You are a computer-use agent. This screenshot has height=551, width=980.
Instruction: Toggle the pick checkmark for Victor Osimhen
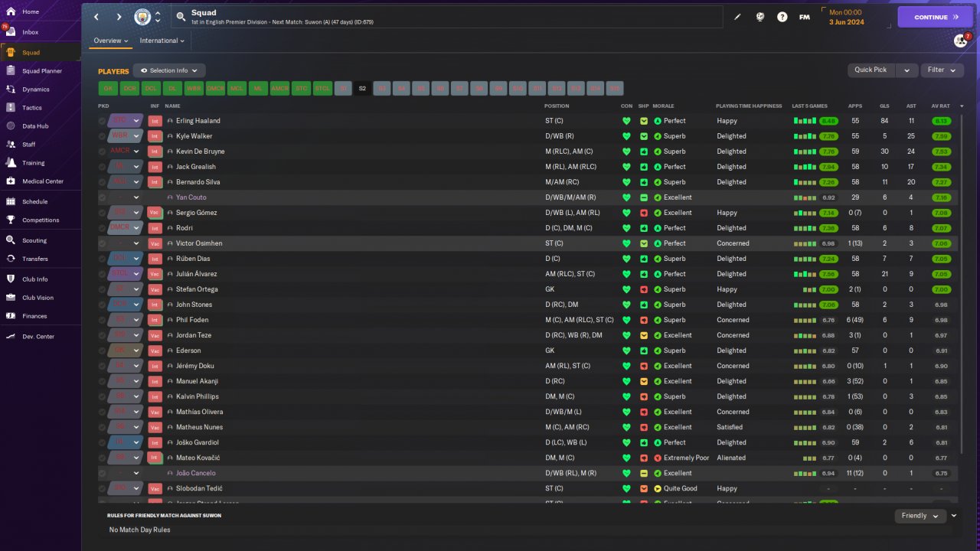103,243
